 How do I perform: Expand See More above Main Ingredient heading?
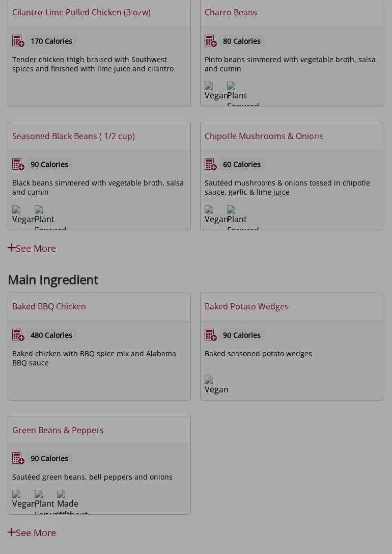coord(32,248)
